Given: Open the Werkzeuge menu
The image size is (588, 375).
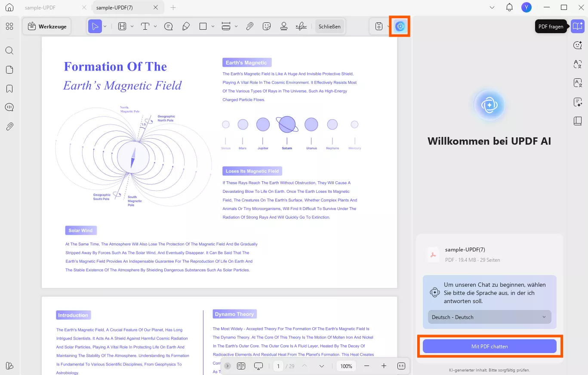Looking at the screenshot, I should pyautogui.click(x=46, y=26).
